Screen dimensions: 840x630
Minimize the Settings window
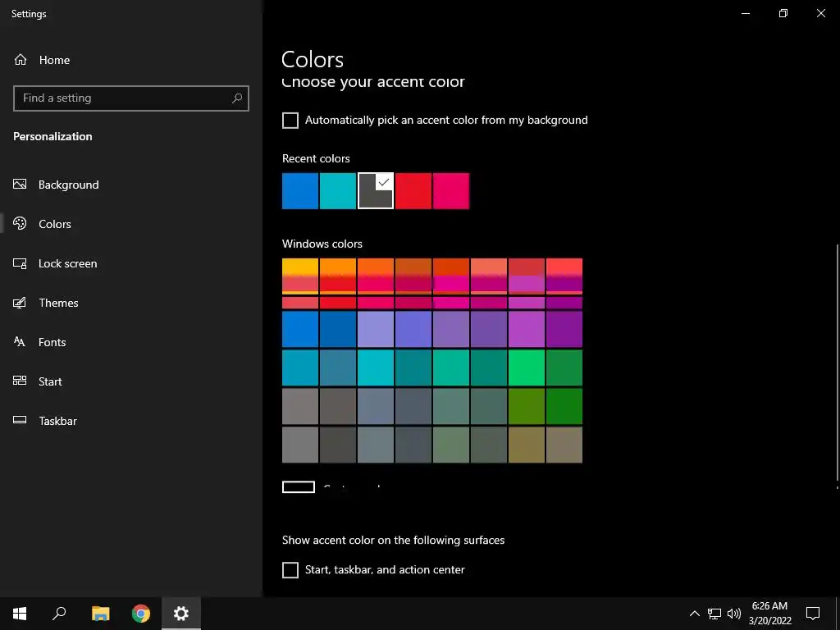[x=745, y=13]
